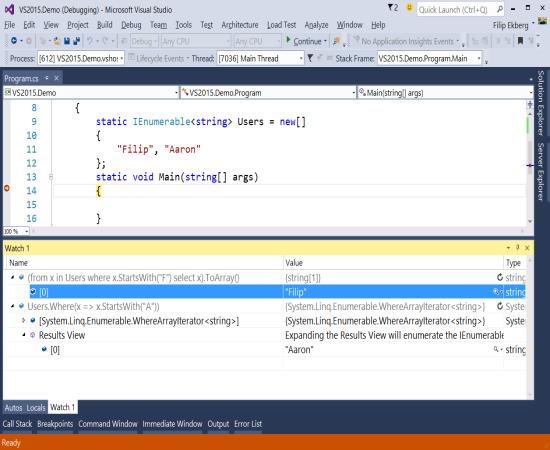
Task: Click the yellow feedback smiley icon
Action: (409, 7)
